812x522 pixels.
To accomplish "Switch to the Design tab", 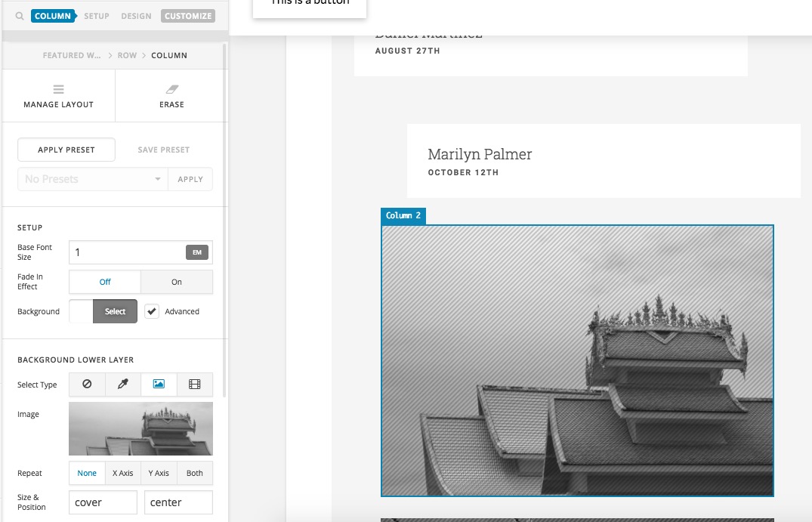I will tap(136, 16).
